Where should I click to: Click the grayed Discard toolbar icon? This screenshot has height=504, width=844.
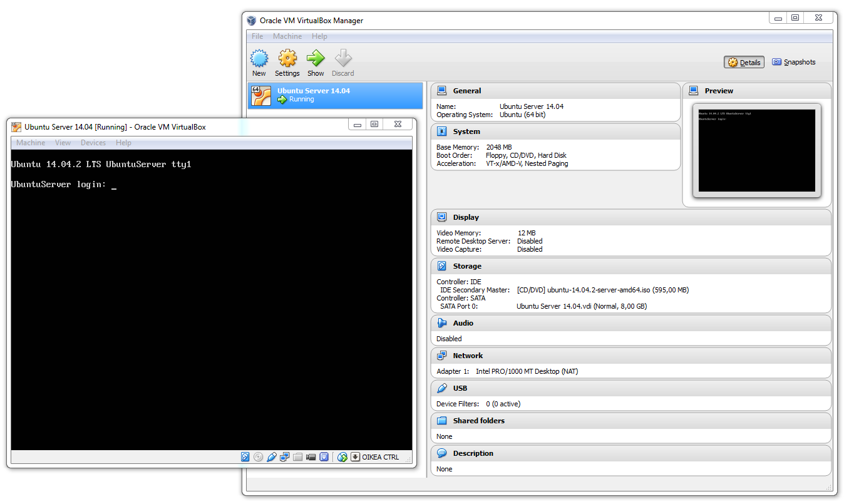pos(343,59)
